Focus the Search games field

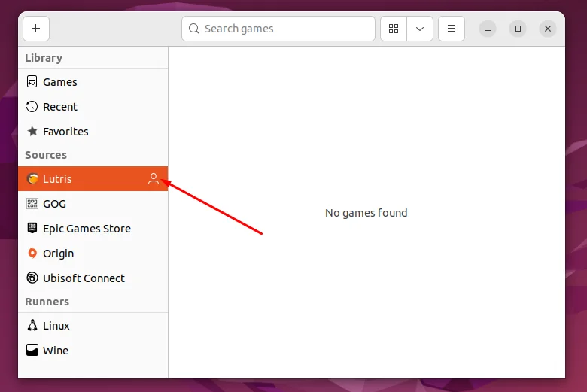pos(278,29)
